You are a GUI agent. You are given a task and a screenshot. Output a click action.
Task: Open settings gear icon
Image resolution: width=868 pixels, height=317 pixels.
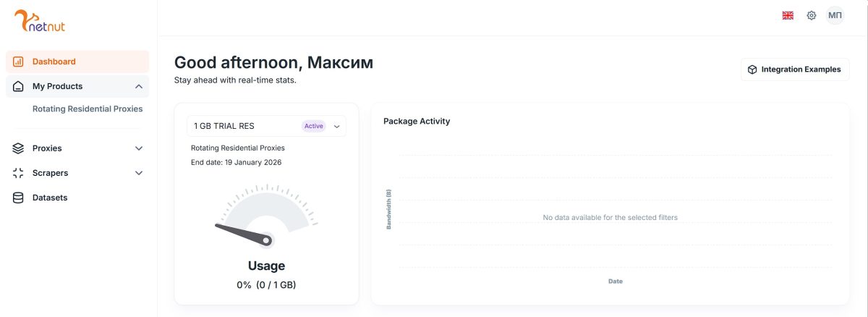click(x=812, y=15)
